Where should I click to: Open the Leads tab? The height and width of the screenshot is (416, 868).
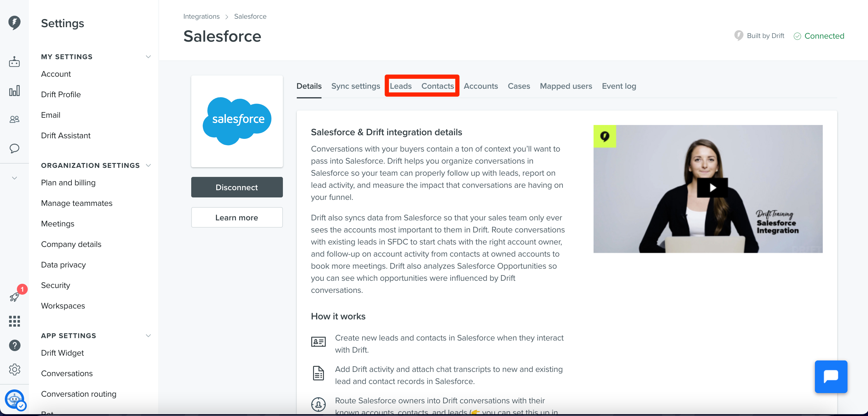pos(401,86)
